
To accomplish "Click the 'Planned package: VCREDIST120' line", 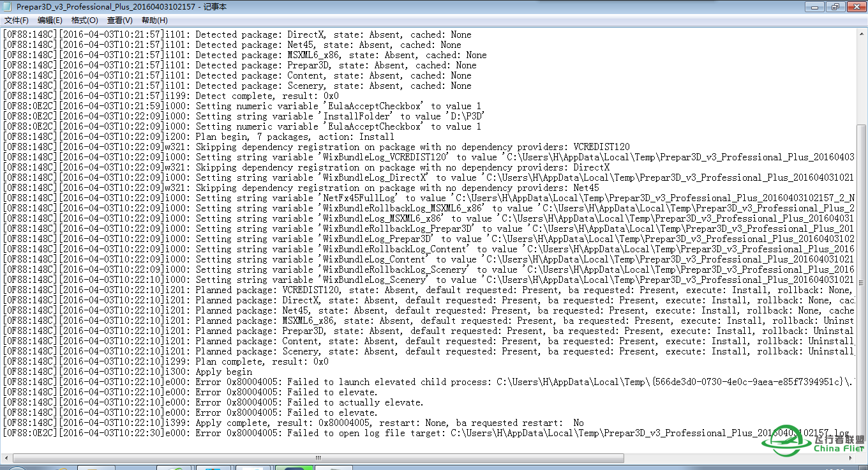I will [429, 290].
